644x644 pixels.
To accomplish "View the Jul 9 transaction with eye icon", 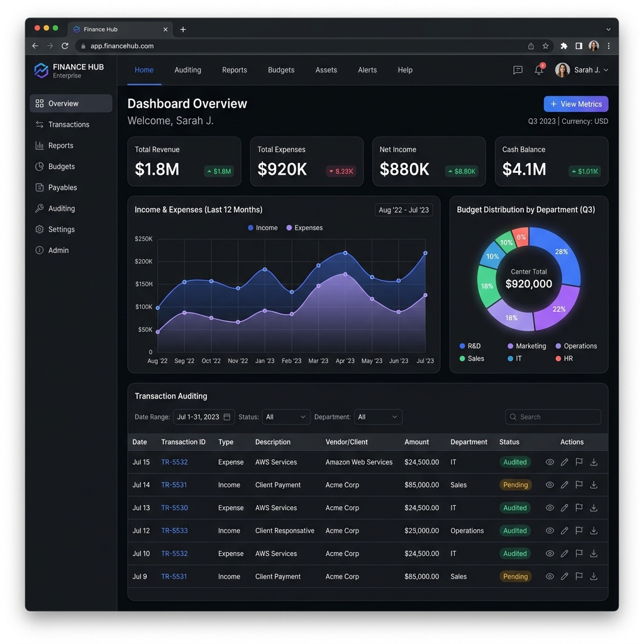I will pyautogui.click(x=550, y=577).
